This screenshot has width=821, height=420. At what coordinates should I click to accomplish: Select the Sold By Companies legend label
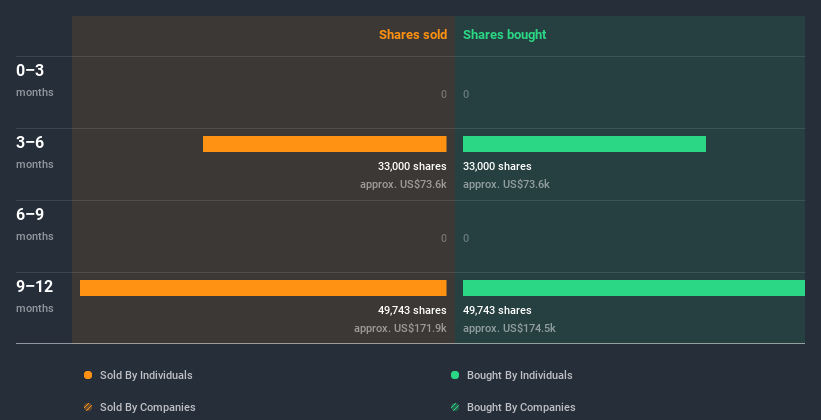tap(148, 407)
